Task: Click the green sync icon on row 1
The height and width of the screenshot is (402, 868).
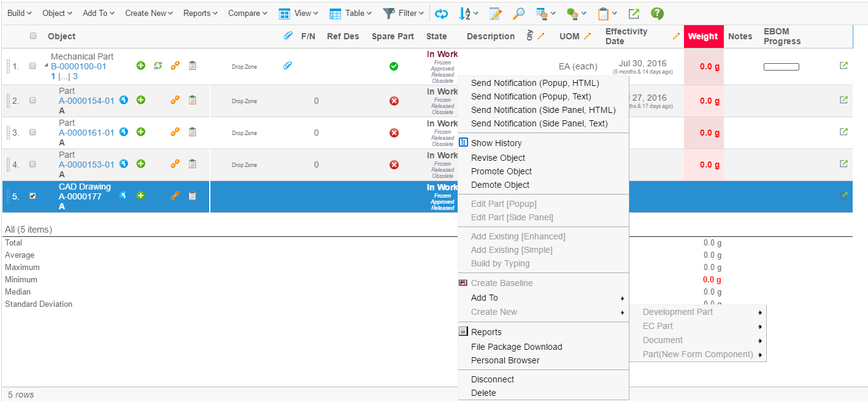Action: click(x=158, y=66)
